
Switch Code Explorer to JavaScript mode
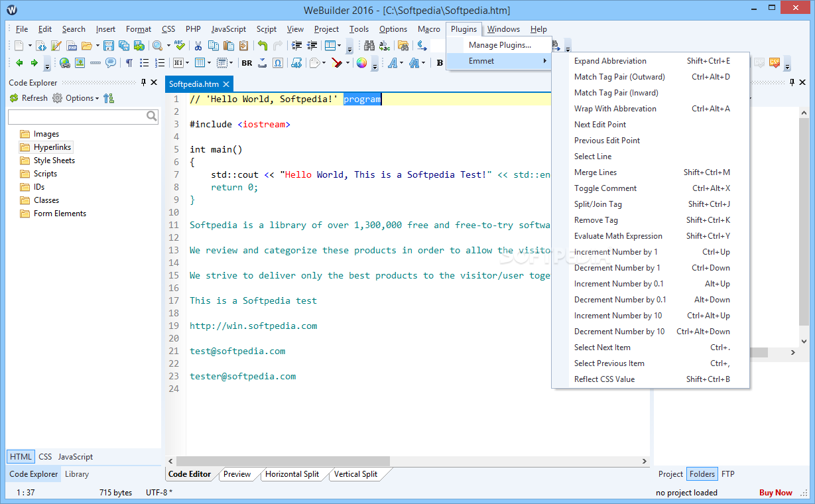point(76,457)
